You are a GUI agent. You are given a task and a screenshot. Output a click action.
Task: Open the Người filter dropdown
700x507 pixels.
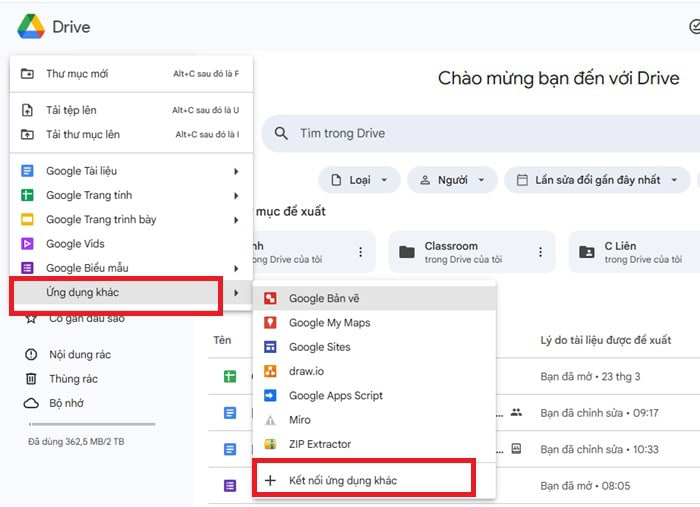pos(452,180)
